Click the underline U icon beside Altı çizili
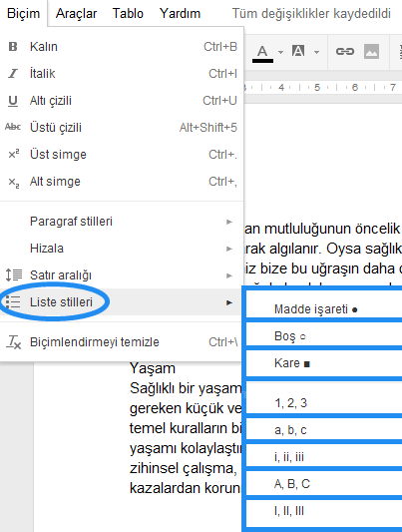402x532 pixels. tap(13, 101)
